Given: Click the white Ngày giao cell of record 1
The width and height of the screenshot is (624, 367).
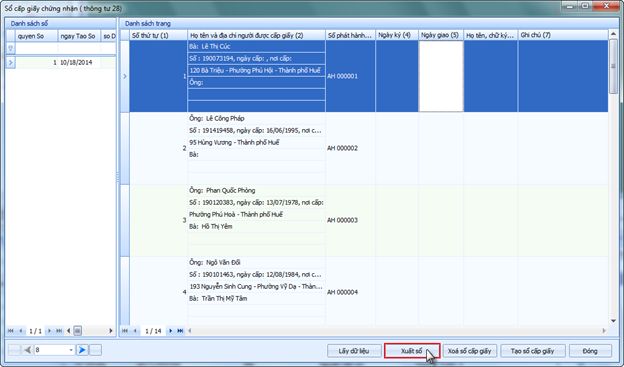Looking at the screenshot, I should coord(441,76).
